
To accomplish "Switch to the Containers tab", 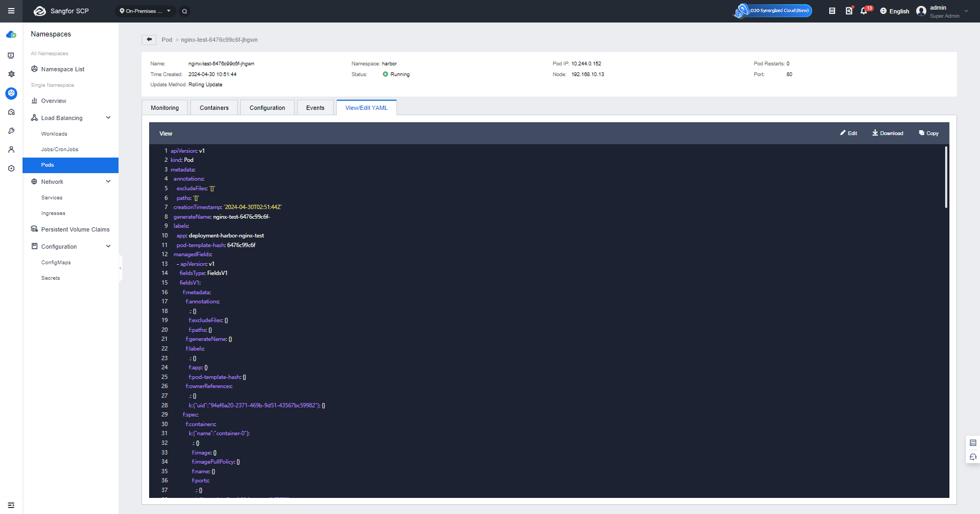I will [x=214, y=108].
